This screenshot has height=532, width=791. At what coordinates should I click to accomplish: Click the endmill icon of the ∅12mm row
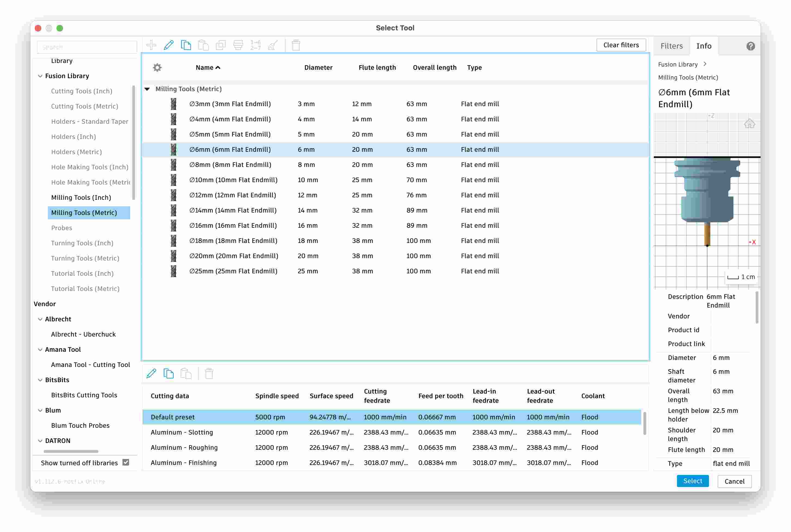pyautogui.click(x=174, y=195)
